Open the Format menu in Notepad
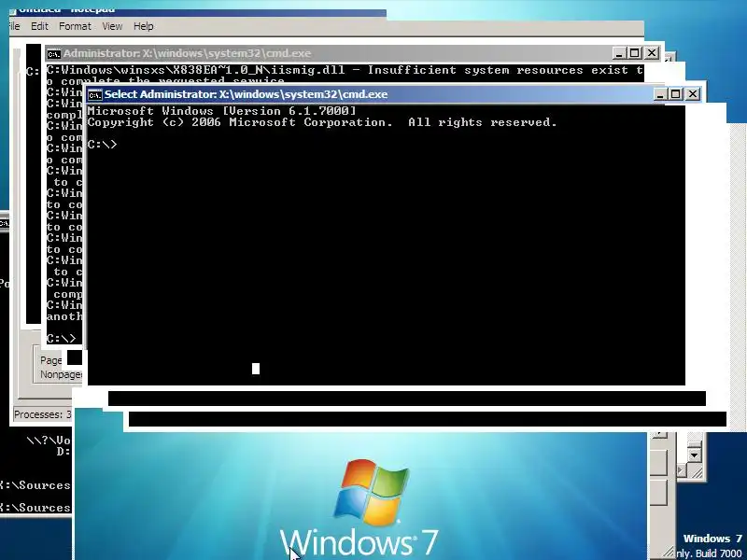This screenshot has width=747, height=560. [75, 26]
